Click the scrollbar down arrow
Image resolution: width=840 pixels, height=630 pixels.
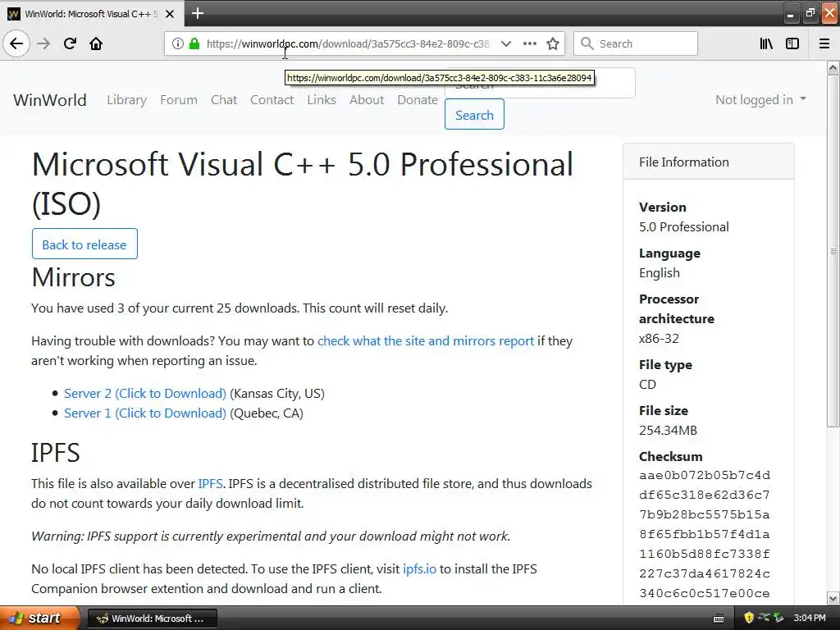(x=833, y=598)
